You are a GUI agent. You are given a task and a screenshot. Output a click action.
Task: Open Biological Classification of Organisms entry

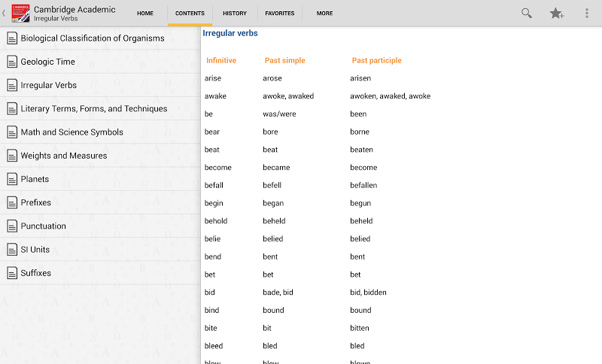coord(92,38)
